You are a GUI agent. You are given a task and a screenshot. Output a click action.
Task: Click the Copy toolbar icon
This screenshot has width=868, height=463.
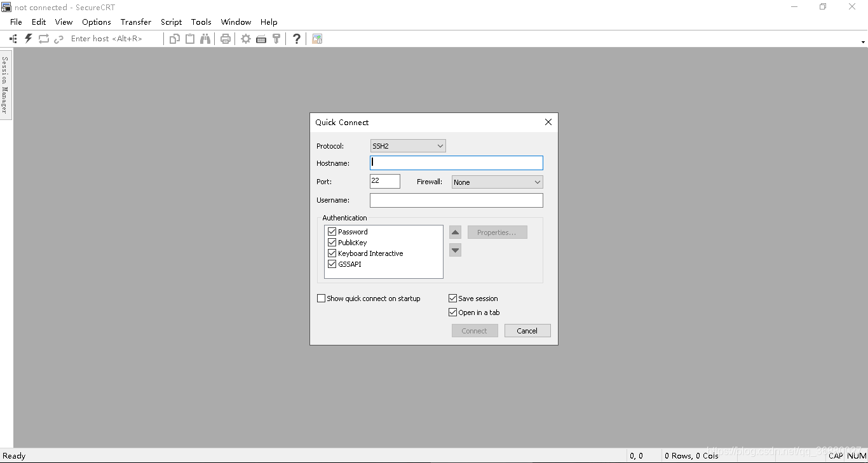(175, 39)
